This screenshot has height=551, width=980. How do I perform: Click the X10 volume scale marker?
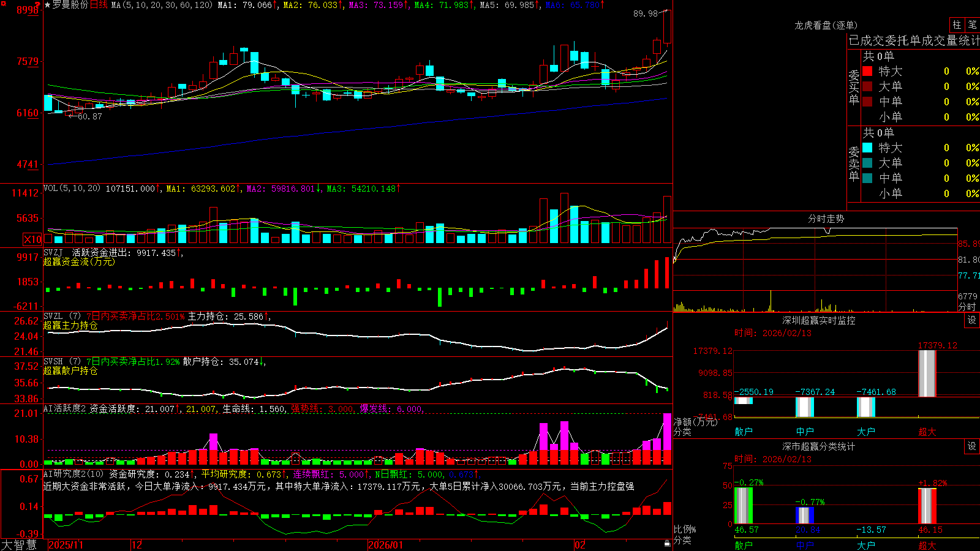tap(32, 239)
